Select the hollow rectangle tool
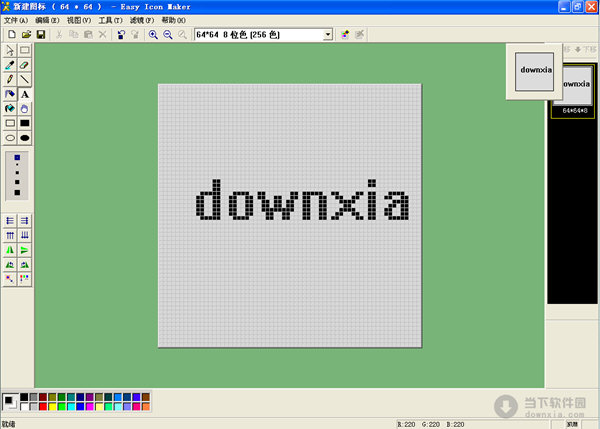This screenshot has height=429, width=600. (x=10, y=123)
